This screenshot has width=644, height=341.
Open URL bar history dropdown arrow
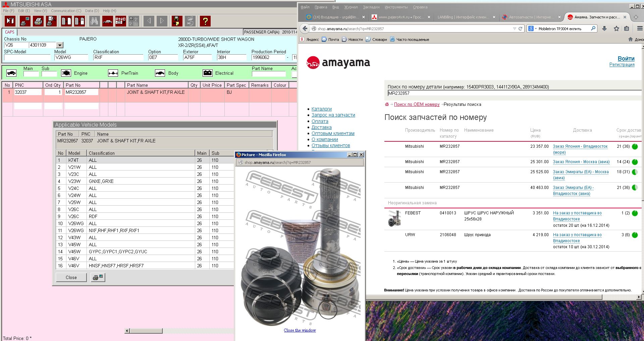[515, 29]
